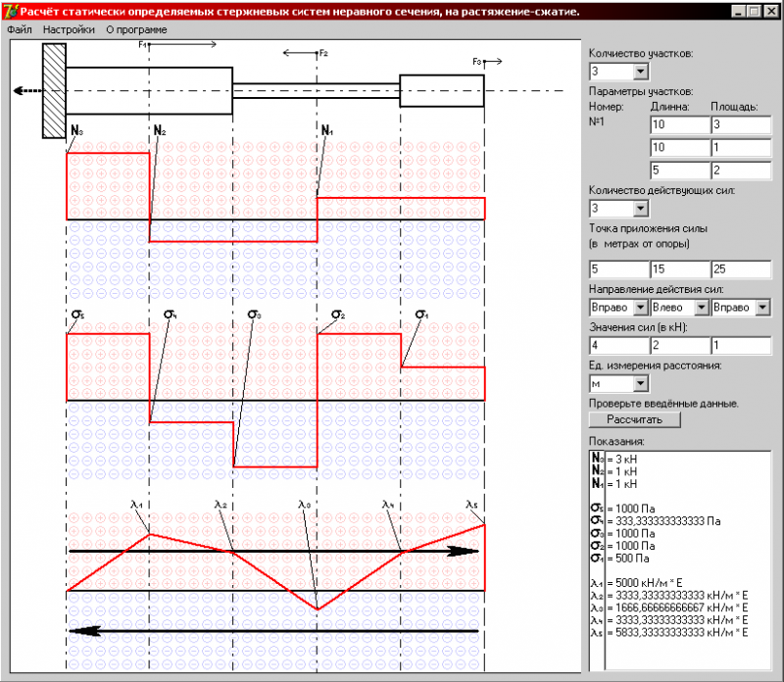The height and width of the screenshot is (682, 784).
Task: Click the F2 force arrow label on diagram
Action: (x=324, y=53)
